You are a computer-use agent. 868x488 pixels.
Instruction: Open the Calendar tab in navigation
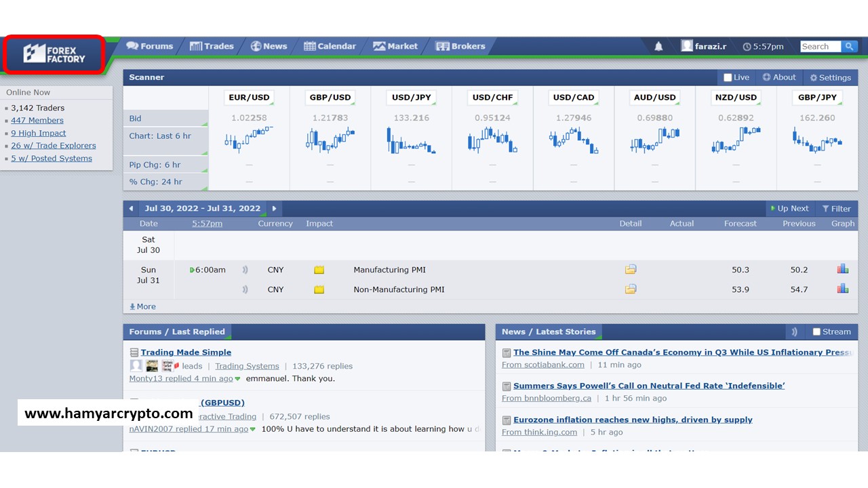coord(330,46)
